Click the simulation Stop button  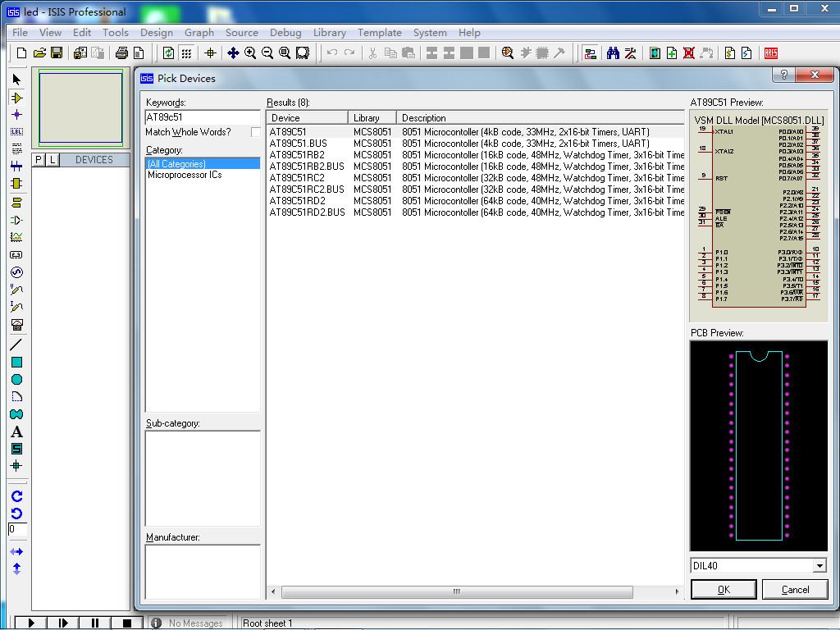(x=127, y=623)
